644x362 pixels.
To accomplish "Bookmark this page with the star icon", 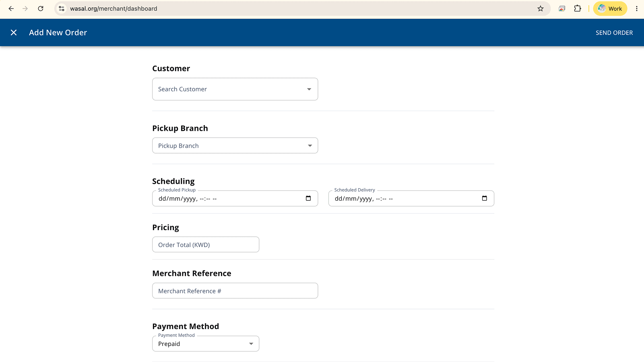I will [541, 8].
